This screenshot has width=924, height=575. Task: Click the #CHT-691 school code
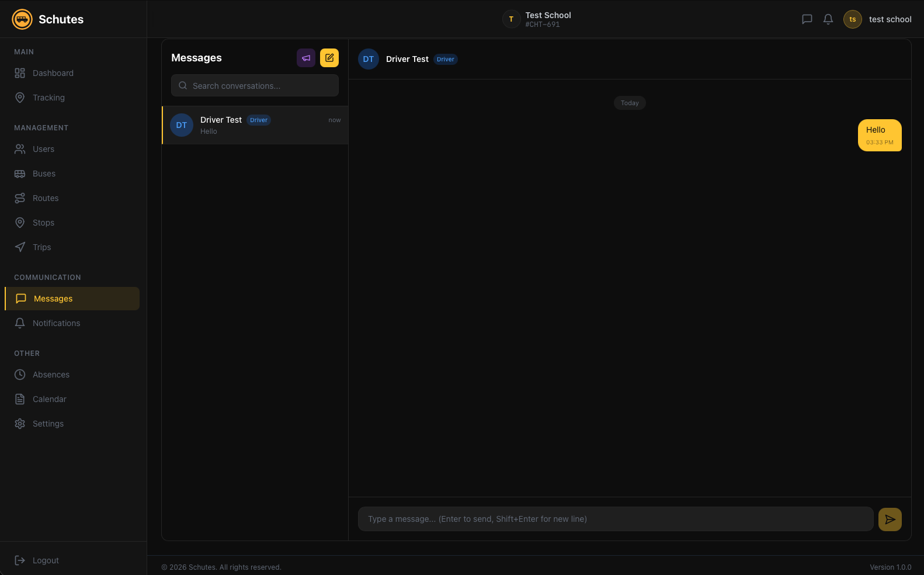(543, 25)
